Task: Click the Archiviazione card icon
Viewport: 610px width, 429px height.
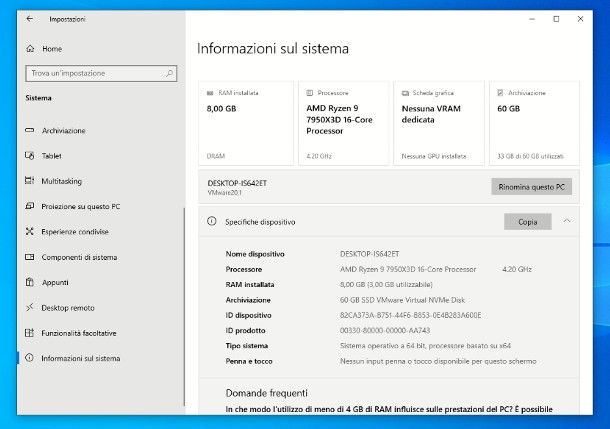Action: pyautogui.click(x=500, y=93)
